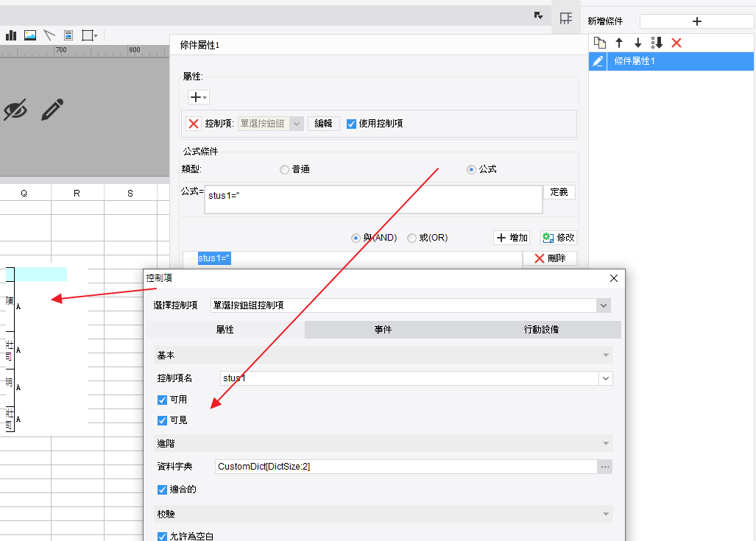This screenshot has width=756, height=541.
Task: Switch to the 行動設備 tab
Action: (x=542, y=330)
